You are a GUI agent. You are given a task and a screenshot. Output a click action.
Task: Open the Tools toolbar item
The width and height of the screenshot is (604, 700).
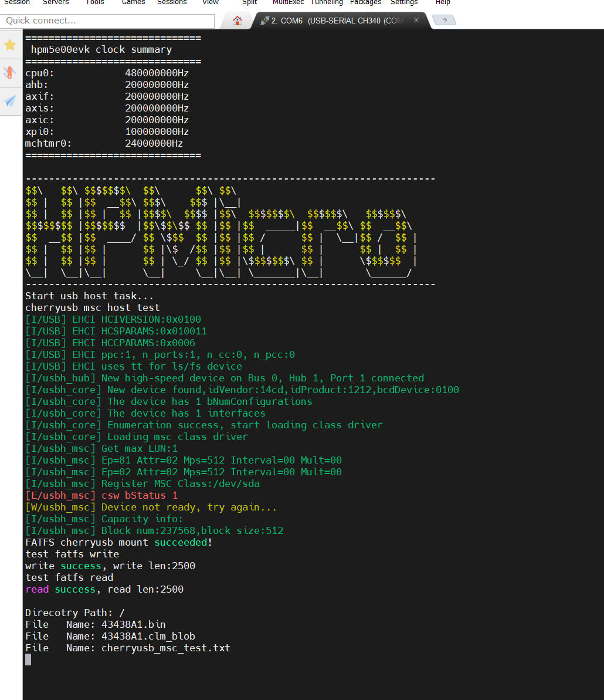click(x=95, y=2)
